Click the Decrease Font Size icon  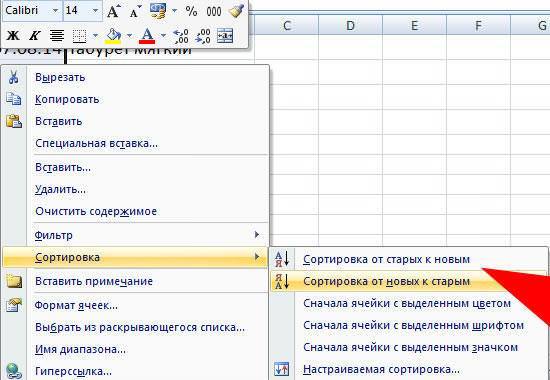[135, 12]
